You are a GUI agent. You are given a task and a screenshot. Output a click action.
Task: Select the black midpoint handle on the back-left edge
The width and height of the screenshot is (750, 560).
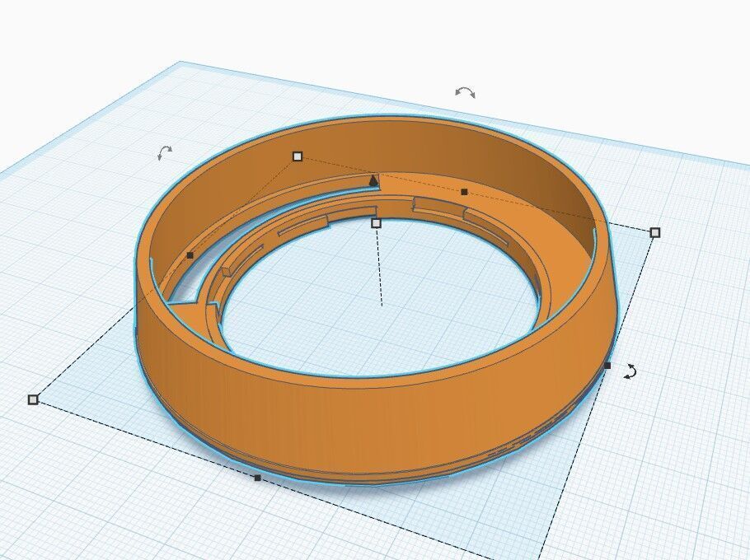190,255
